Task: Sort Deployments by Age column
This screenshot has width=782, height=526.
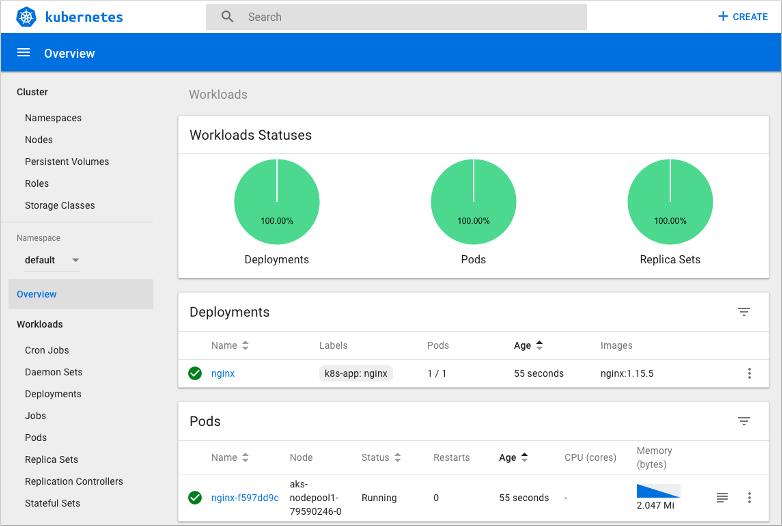Action: 528,346
